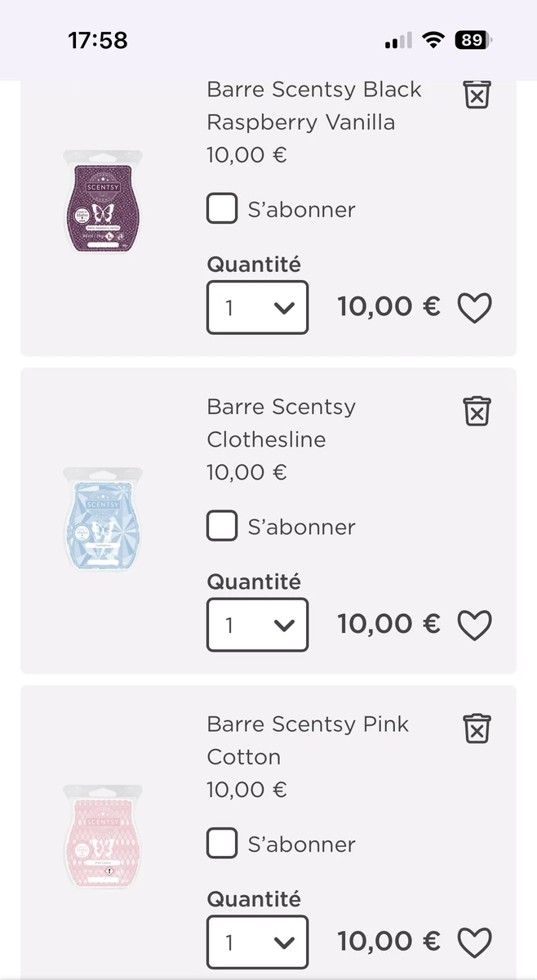The height and width of the screenshot is (980, 537).
Task: Delete Pink Cotton bar from cart
Action: (x=477, y=728)
